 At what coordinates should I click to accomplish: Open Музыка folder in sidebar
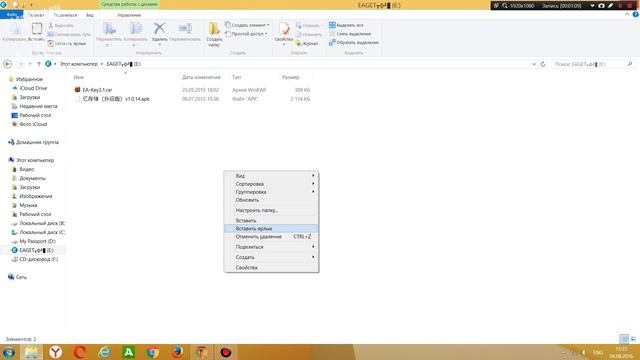28,205
